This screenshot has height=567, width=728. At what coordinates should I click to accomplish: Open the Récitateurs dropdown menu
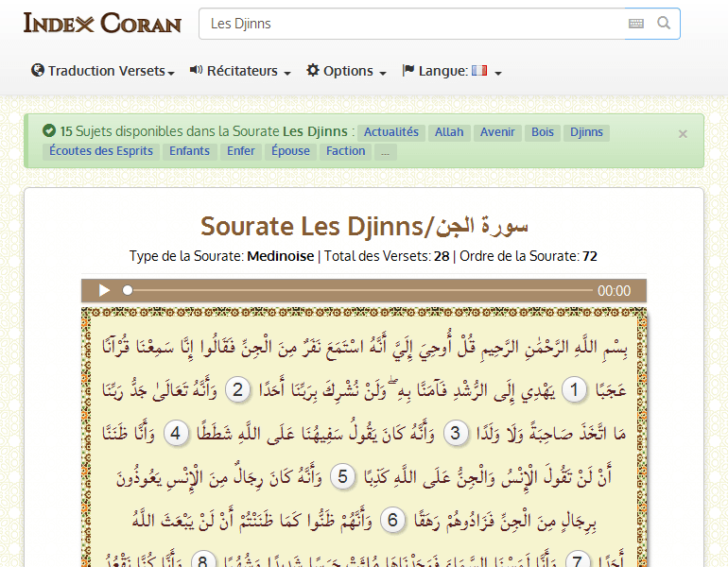point(240,71)
